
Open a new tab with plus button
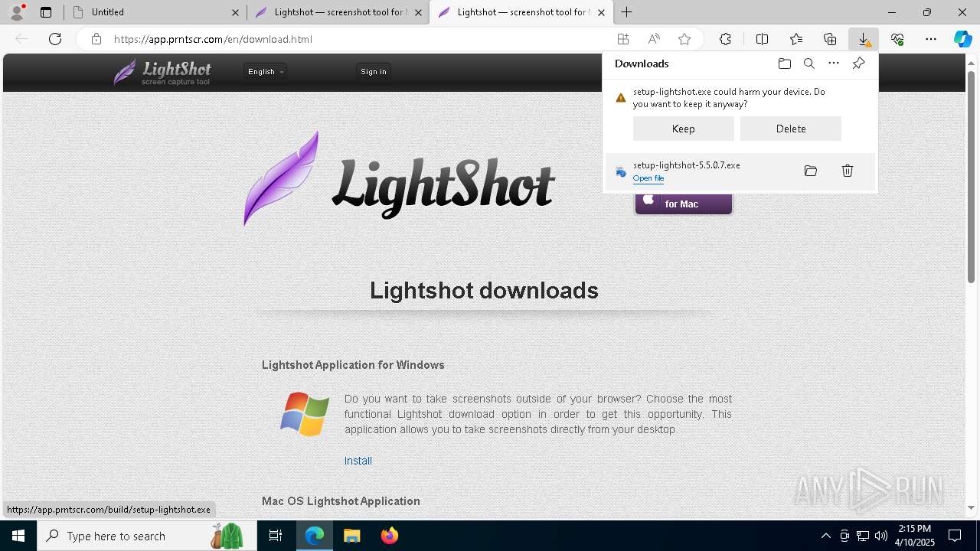click(x=627, y=11)
